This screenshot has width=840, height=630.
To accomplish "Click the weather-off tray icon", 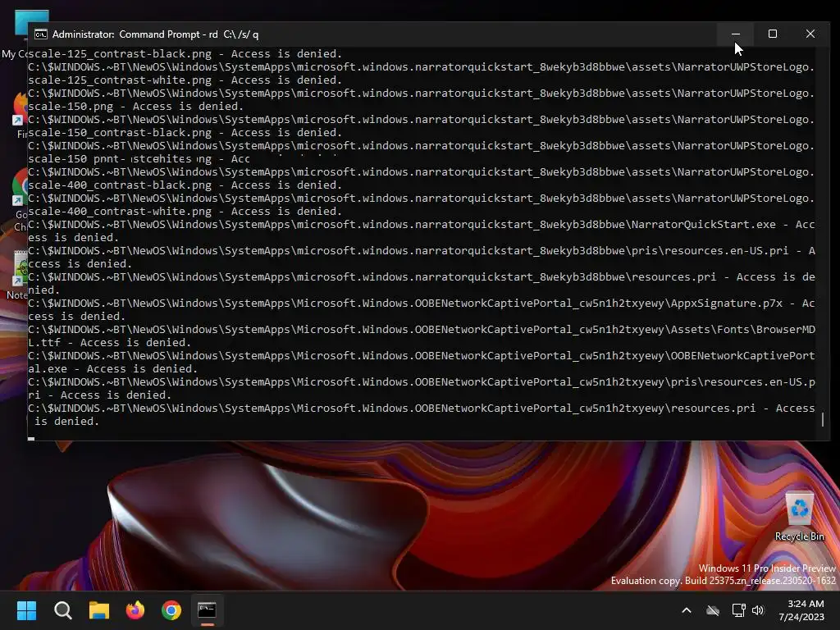I will (713, 610).
